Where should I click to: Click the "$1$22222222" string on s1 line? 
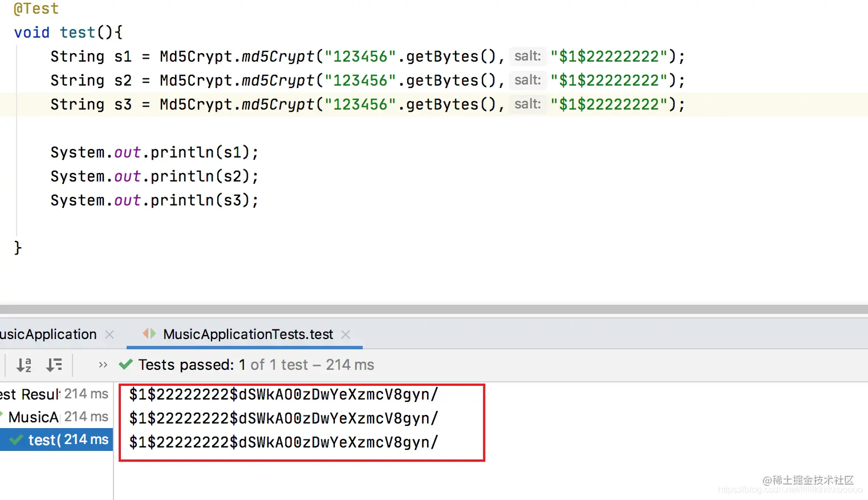tap(609, 57)
